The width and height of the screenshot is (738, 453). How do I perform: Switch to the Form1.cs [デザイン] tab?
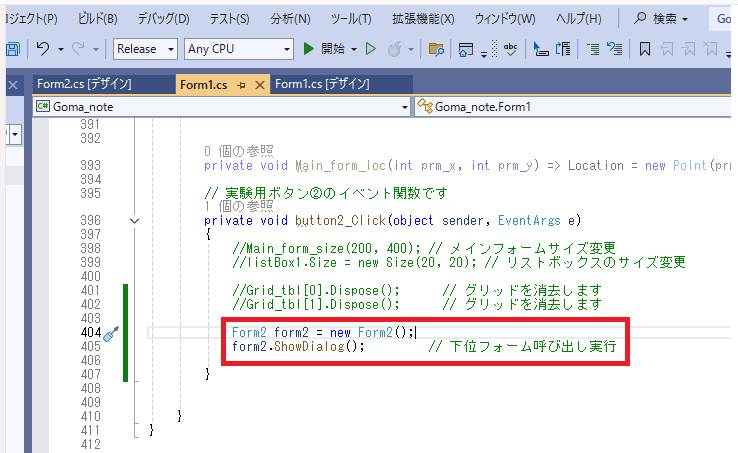(322, 84)
